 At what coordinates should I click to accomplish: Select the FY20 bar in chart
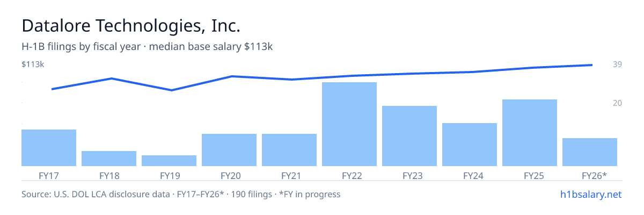click(229, 150)
